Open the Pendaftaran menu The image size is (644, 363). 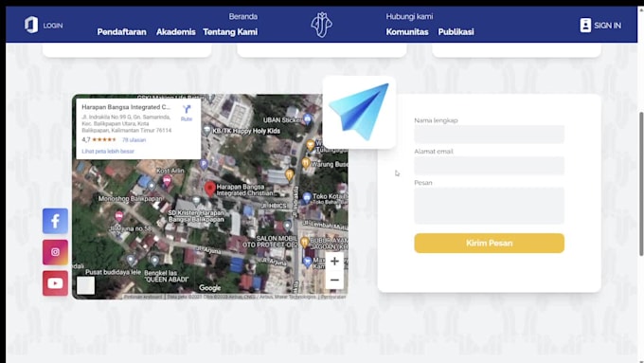pos(121,31)
